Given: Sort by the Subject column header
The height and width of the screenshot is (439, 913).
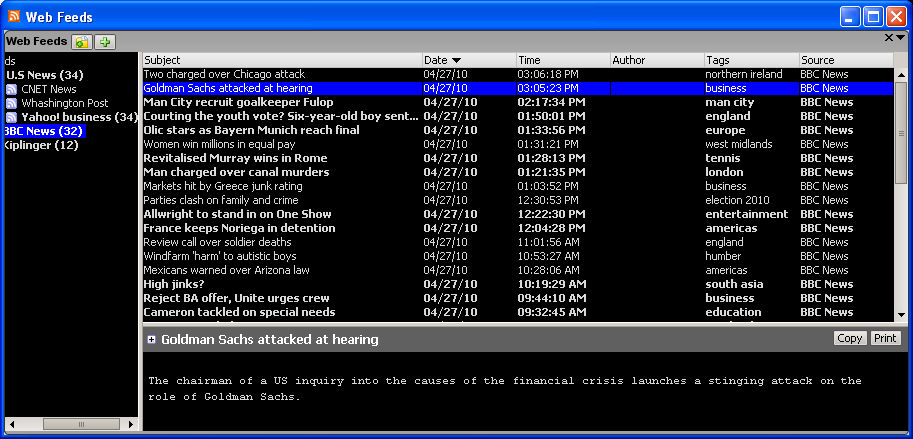Looking at the screenshot, I should click(x=282, y=60).
